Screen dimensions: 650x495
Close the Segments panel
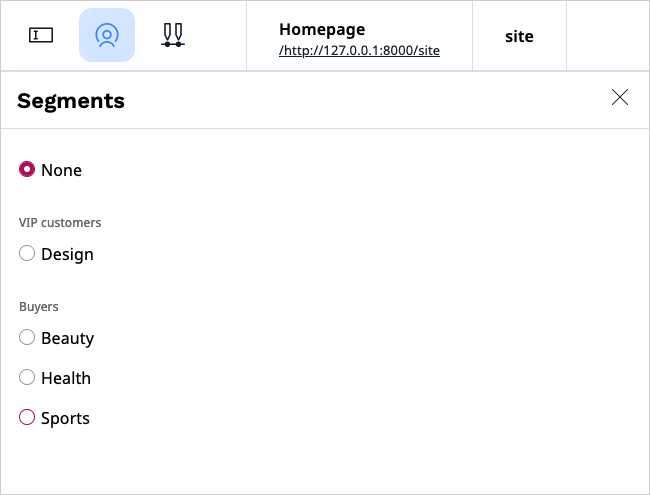pyautogui.click(x=620, y=97)
